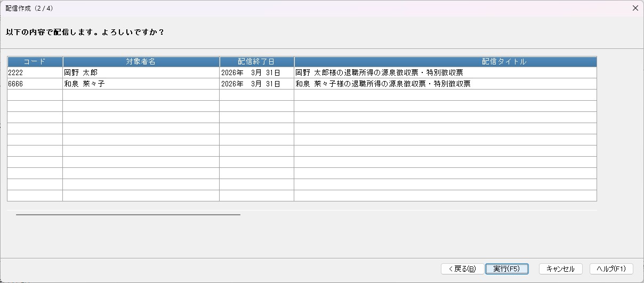Image resolution: width=644 pixels, height=283 pixels.
Task: Close the 配信作成 dialog window
Action: point(635,8)
